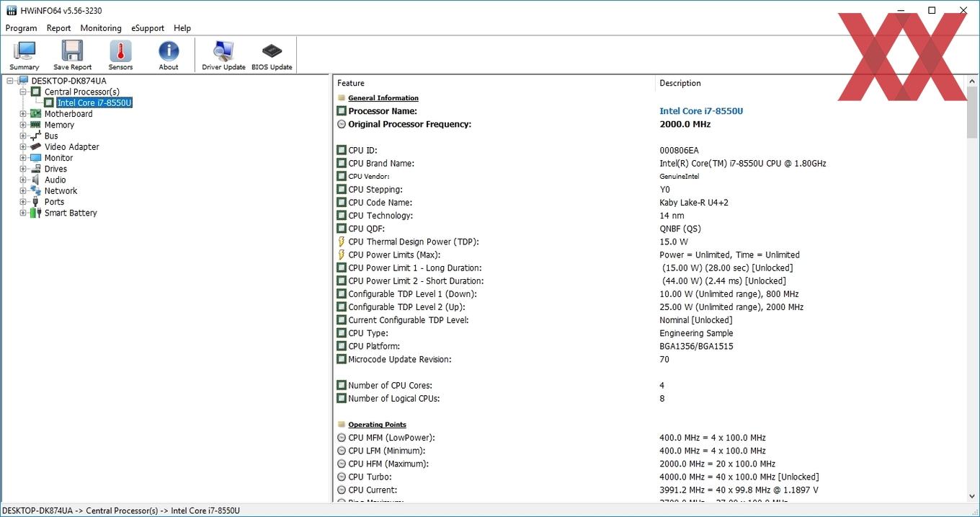Click the Intel Core i7-8550U processor name value
This screenshot has width=980, height=517.
pyautogui.click(x=701, y=111)
